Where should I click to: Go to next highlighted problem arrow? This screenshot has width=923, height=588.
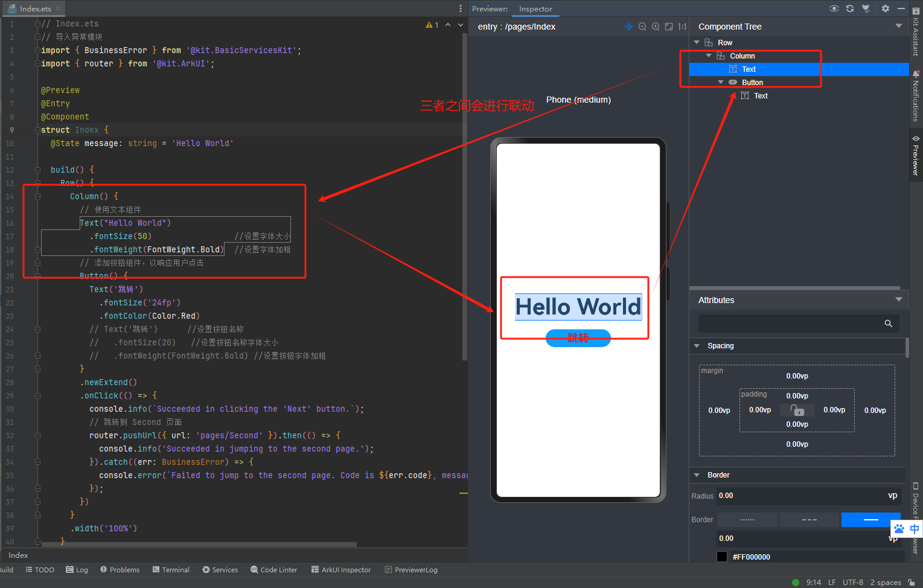point(461,25)
